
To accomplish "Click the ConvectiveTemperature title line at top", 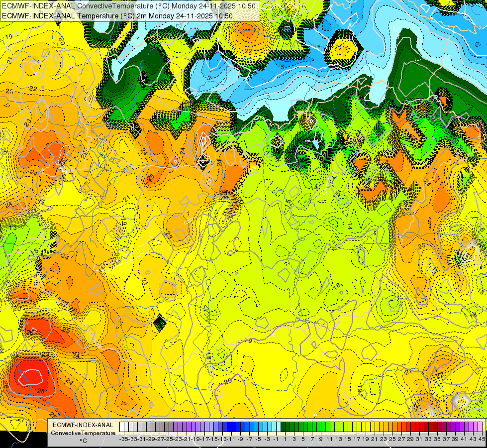I will pos(129,6).
